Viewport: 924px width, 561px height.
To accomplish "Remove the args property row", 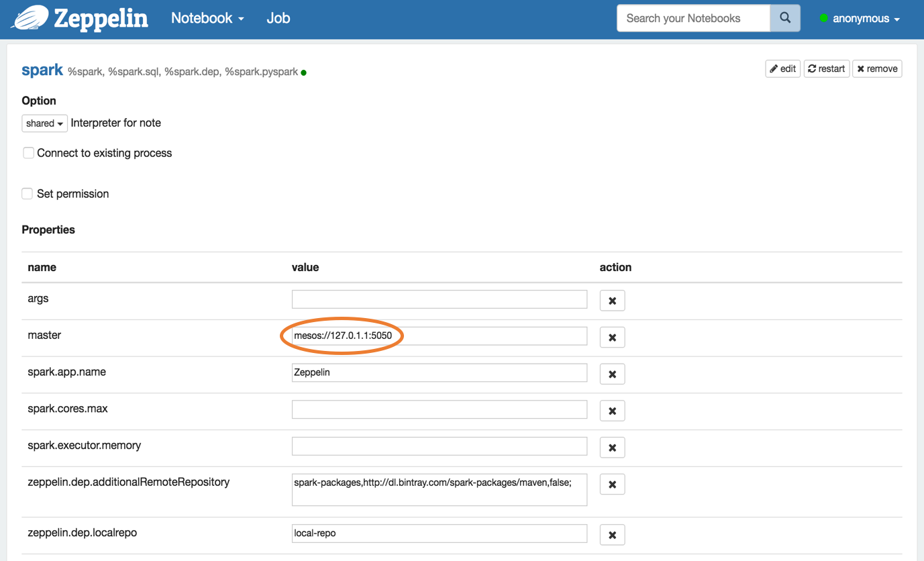I will 612,301.
